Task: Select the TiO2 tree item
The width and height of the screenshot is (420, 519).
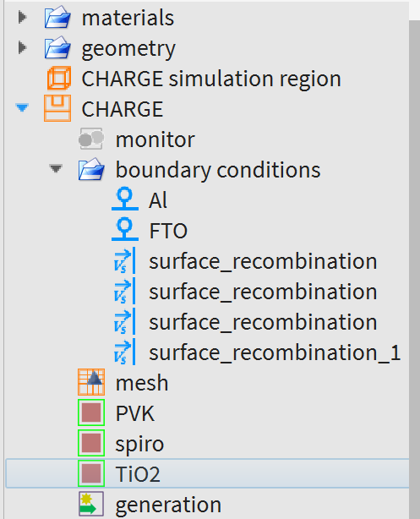Action: pyautogui.click(x=207, y=473)
